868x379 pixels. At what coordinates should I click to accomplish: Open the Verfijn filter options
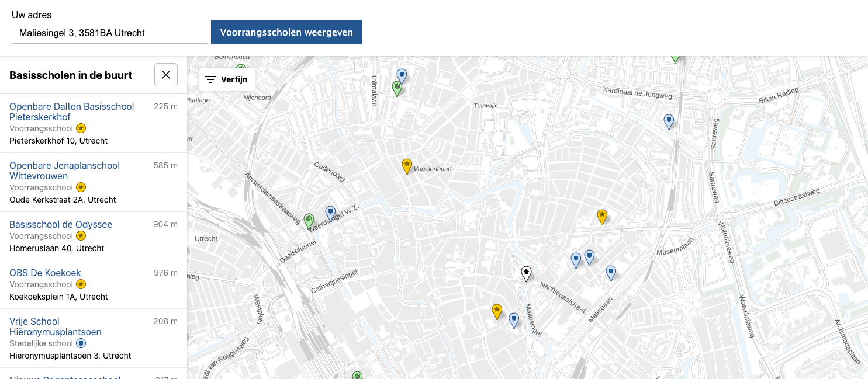pyautogui.click(x=227, y=79)
